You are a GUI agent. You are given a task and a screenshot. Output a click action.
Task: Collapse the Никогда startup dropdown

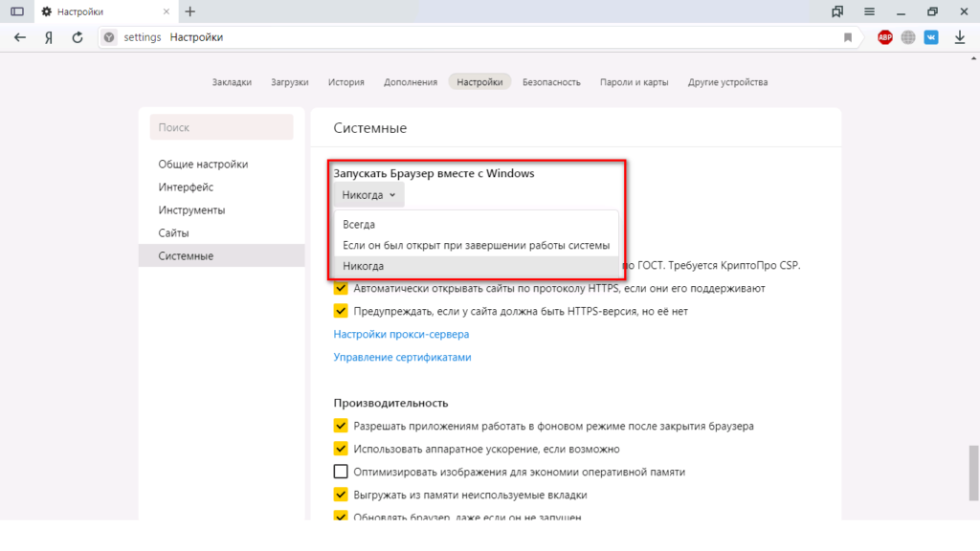[368, 195]
